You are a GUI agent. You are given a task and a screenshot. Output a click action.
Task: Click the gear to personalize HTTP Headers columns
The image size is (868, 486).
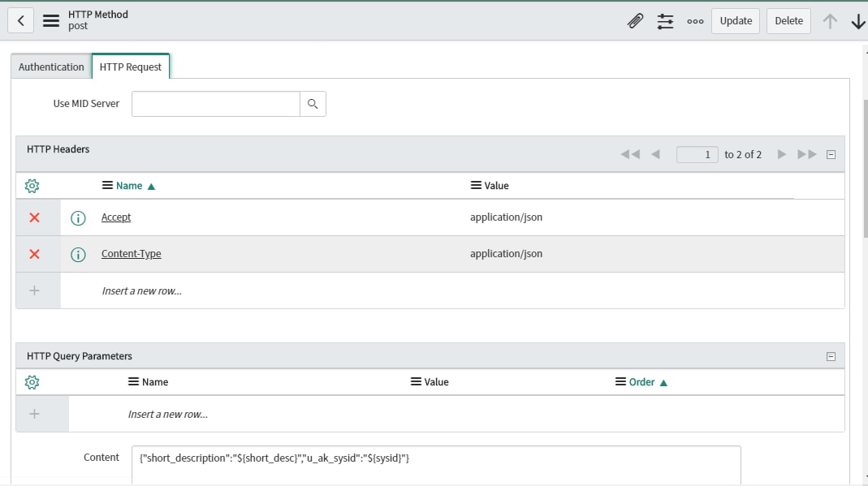click(31, 185)
